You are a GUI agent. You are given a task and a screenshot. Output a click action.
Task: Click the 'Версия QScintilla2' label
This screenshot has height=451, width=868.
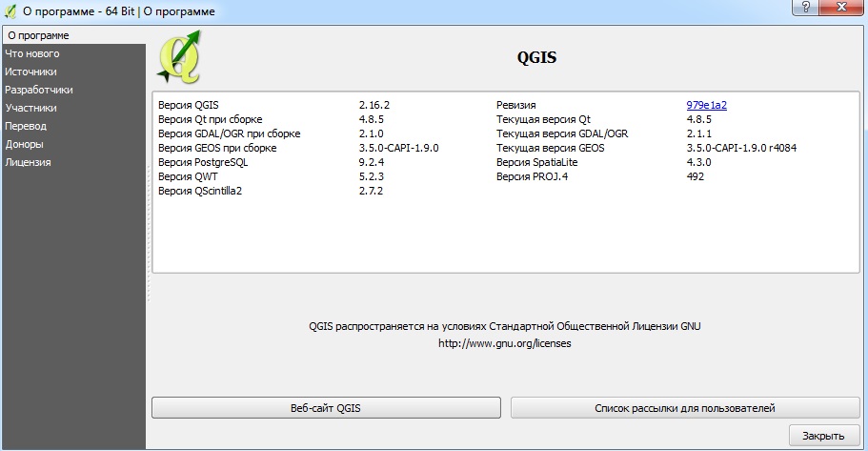click(200, 191)
